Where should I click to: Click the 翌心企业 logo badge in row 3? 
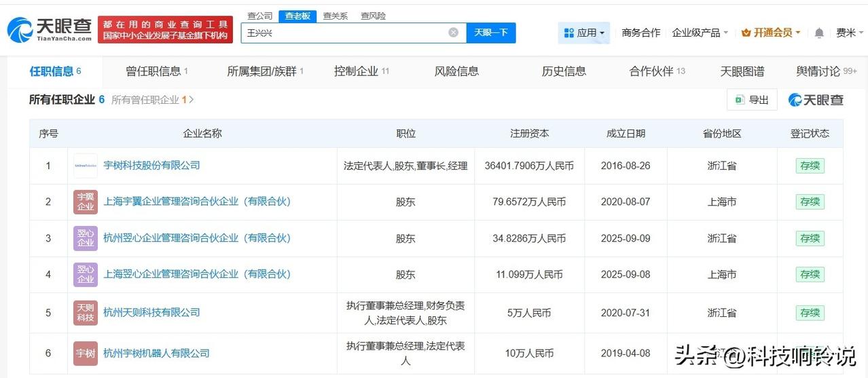click(86, 238)
